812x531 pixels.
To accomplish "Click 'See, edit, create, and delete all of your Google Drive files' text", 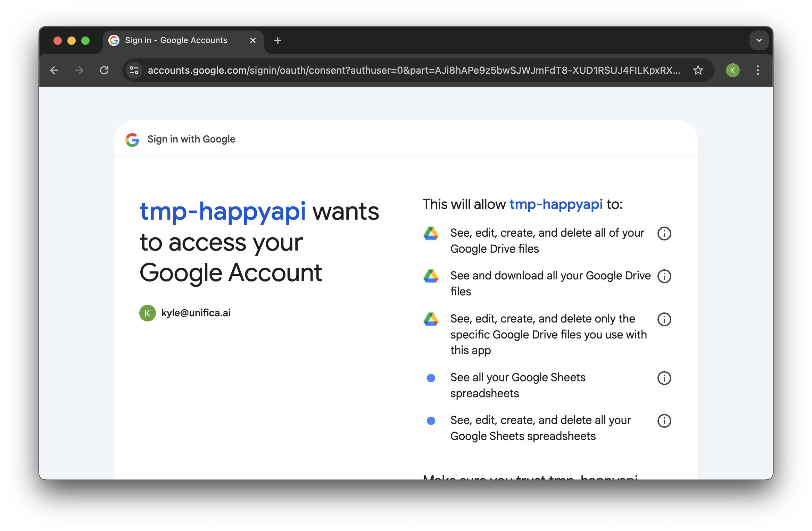I will tap(547, 241).
